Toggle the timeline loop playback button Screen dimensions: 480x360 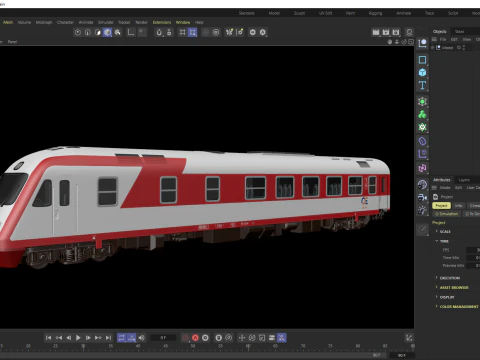click(122, 338)
